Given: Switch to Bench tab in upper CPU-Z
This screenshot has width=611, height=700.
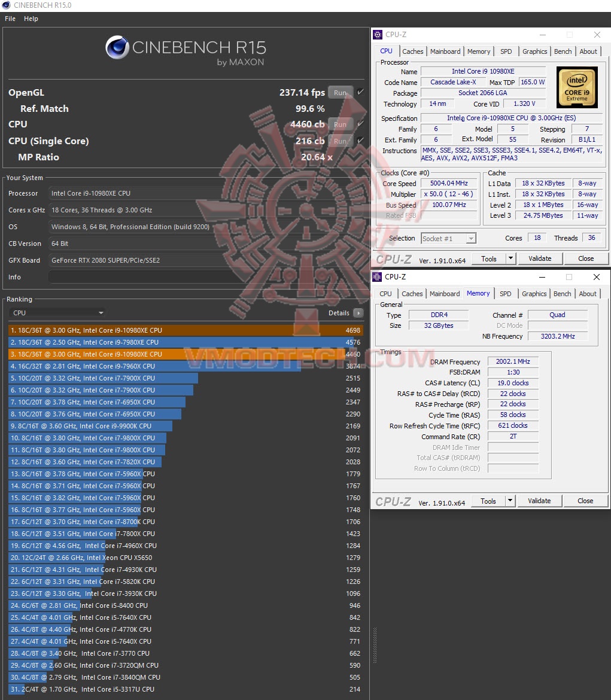Looking at the screenshot, I should click(563, 51).
